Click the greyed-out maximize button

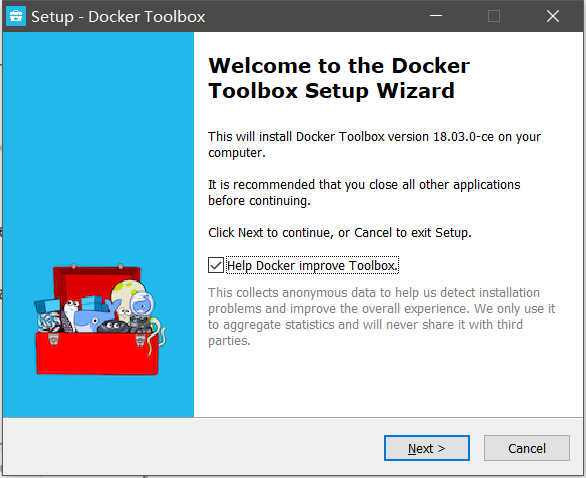coord(494,16)
